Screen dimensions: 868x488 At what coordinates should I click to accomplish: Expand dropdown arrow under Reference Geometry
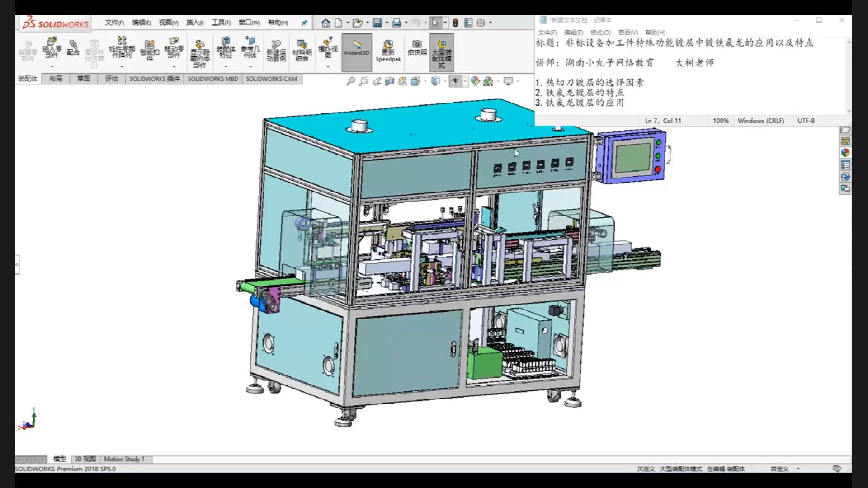click(250, 67)
